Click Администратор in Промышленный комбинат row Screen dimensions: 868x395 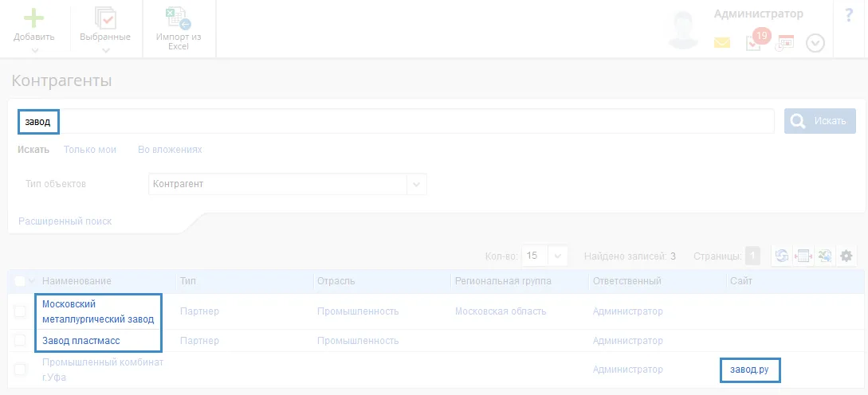pyautogui.click(x=627, y=369)
